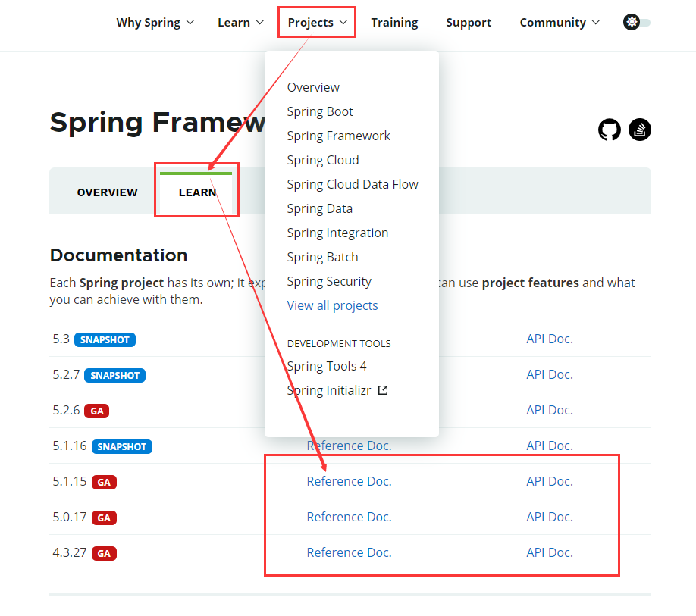Choose Spring Data from Projects menu

tap(320, 209)
